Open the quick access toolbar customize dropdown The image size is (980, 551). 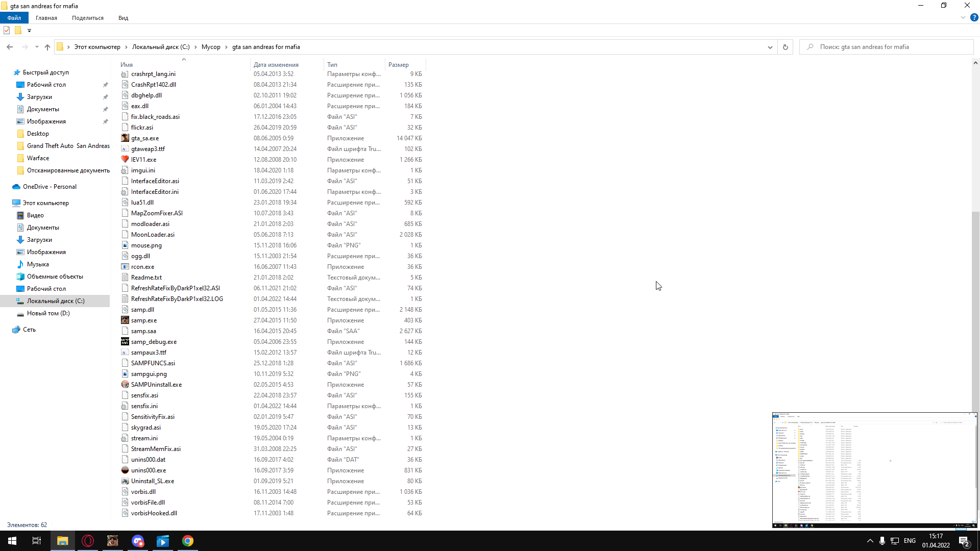click(x=29, y=31)
